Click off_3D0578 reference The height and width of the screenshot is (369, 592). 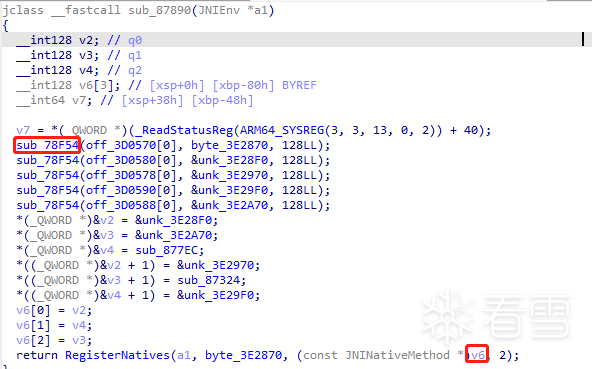(121, 175)
